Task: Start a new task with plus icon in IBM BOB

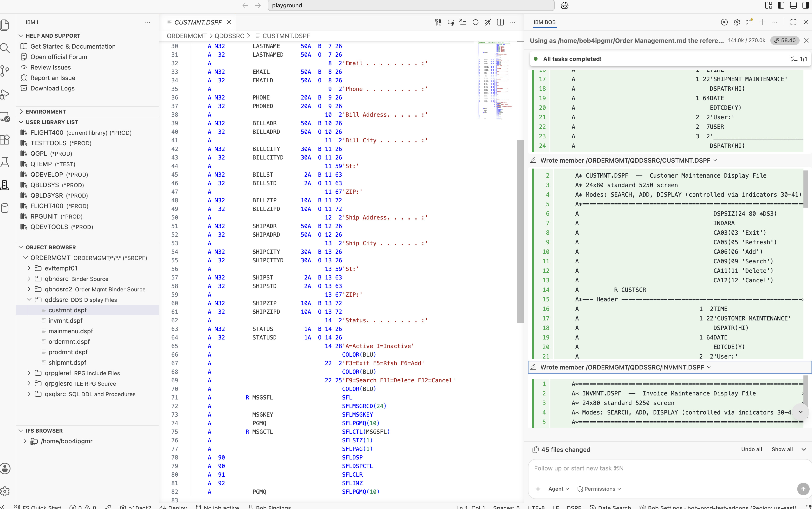Action: coord(762,22)
